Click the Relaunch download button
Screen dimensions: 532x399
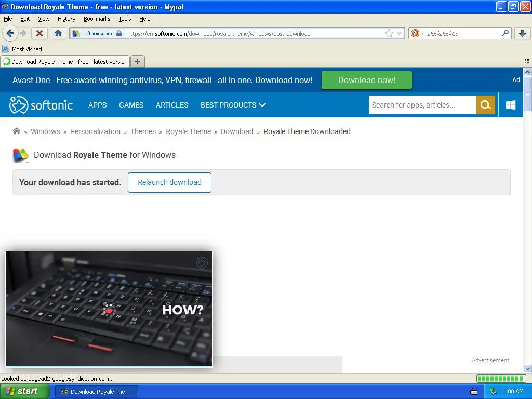coord(169,182)
